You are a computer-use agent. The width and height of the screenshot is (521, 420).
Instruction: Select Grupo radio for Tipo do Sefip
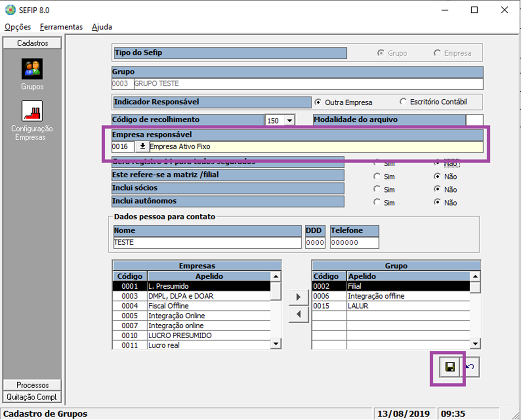[380, 53]
